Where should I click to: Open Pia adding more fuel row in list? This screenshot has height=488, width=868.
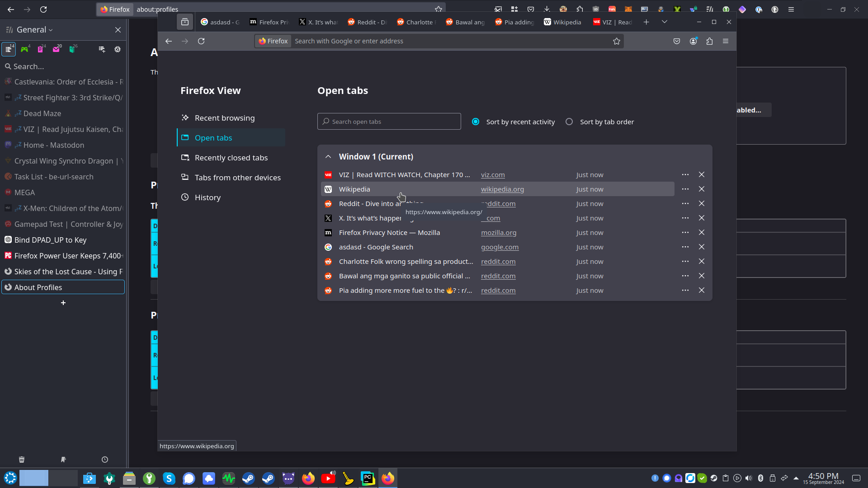tap(497, 291)
